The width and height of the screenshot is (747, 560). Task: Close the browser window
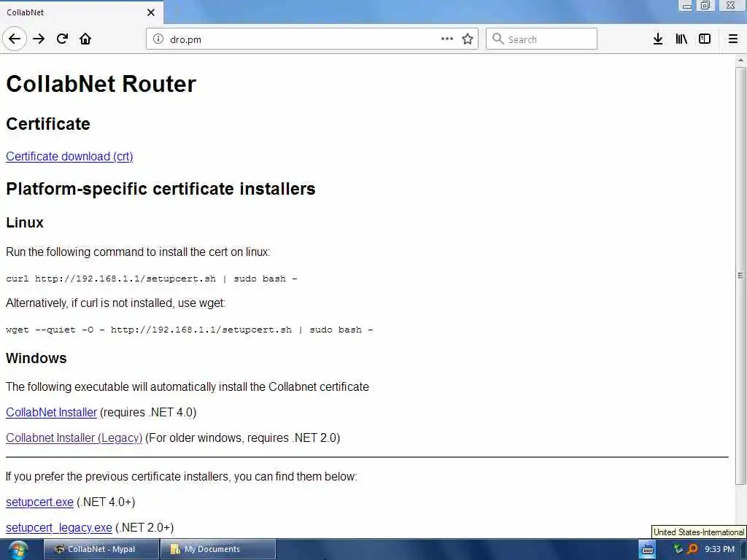tap(730, 6)
